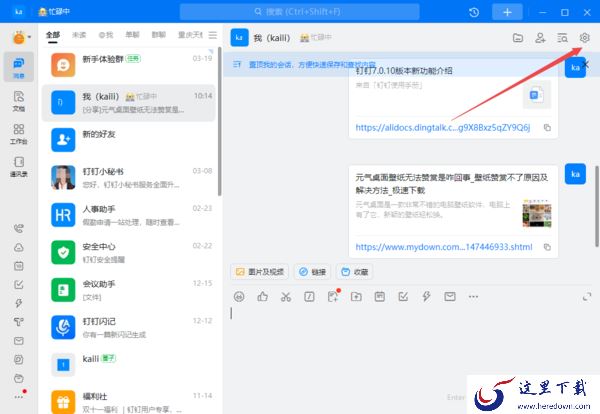Select the 未读 unread tab
The height and width of the screenshot is (414, 600).
pos(79,35)
